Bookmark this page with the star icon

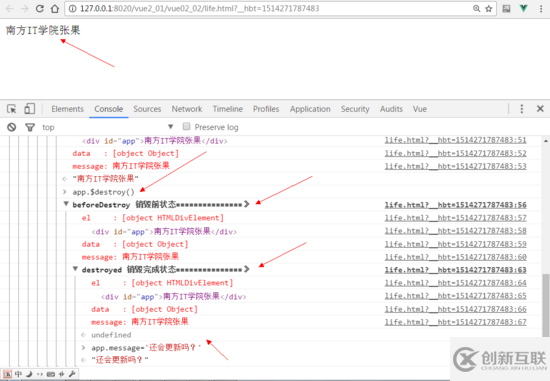[x=489, y=8]
